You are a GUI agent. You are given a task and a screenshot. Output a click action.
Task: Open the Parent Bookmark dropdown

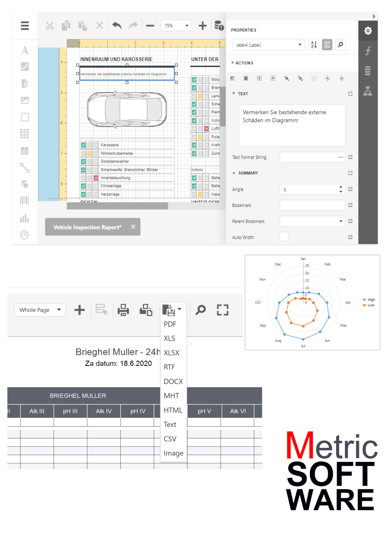(341, 221)
